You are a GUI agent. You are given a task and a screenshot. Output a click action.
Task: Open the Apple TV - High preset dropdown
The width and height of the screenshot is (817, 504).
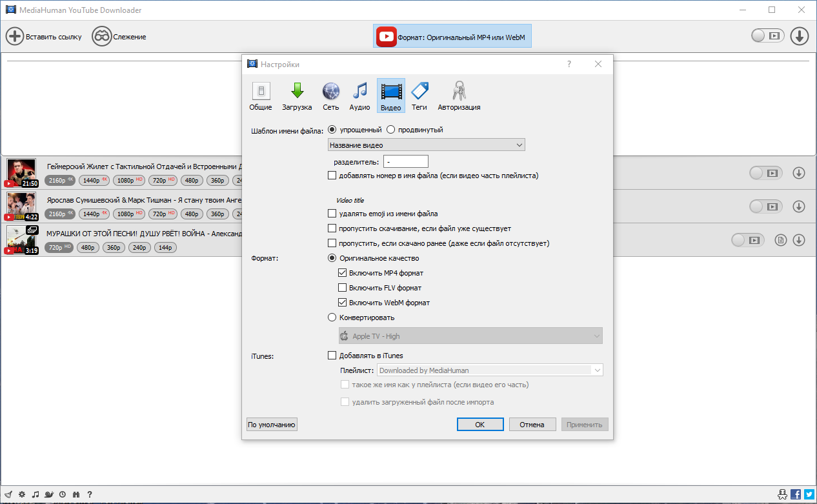[x=470, y=336]
